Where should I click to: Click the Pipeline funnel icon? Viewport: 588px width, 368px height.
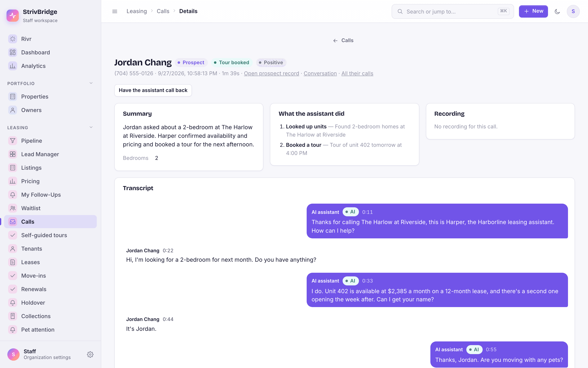tap(13, 141)
